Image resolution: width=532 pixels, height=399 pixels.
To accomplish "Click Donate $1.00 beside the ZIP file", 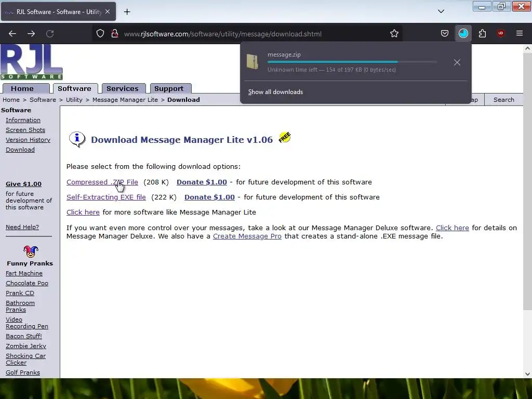I will (202, 182).
